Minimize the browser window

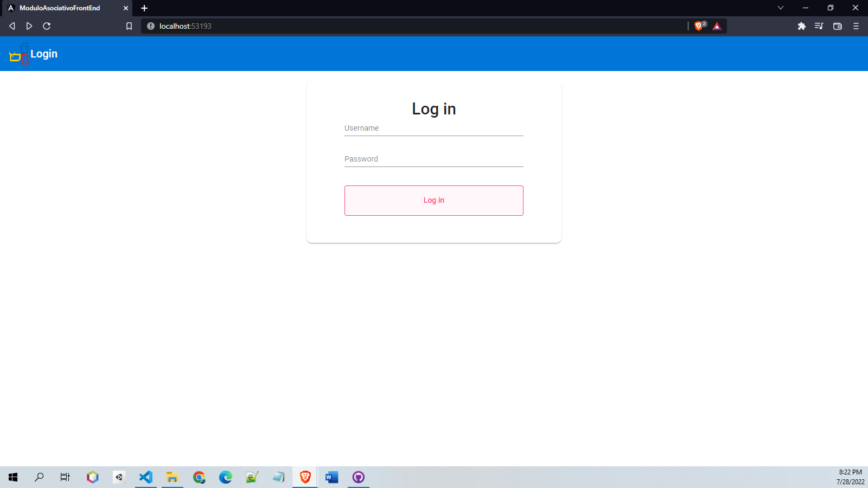point(806,8)
